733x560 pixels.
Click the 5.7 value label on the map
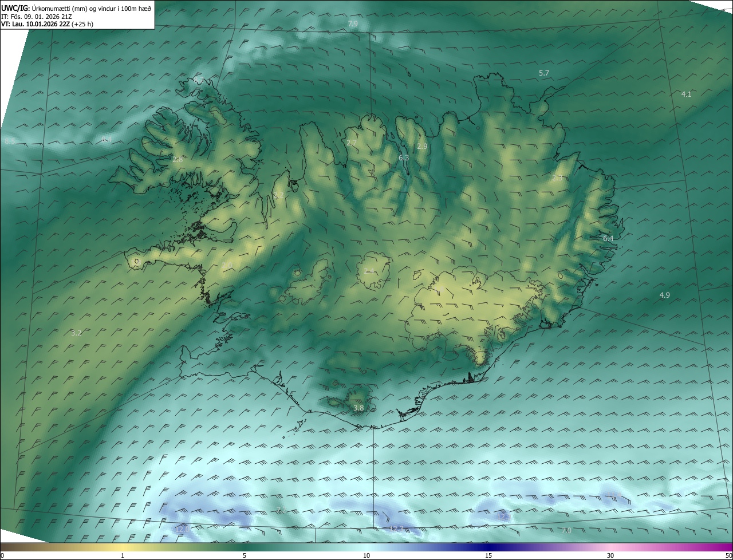pos(544,73)
